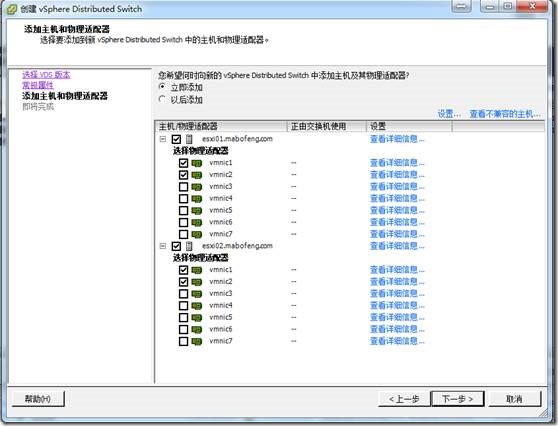Click vmnic1 adapter icon under esxi02
This screenshot has height=426, width=558.
(197, 270)
